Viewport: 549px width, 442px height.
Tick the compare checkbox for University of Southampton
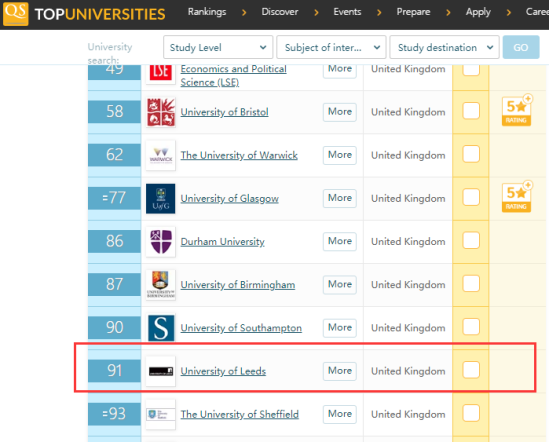pos(471,326)
